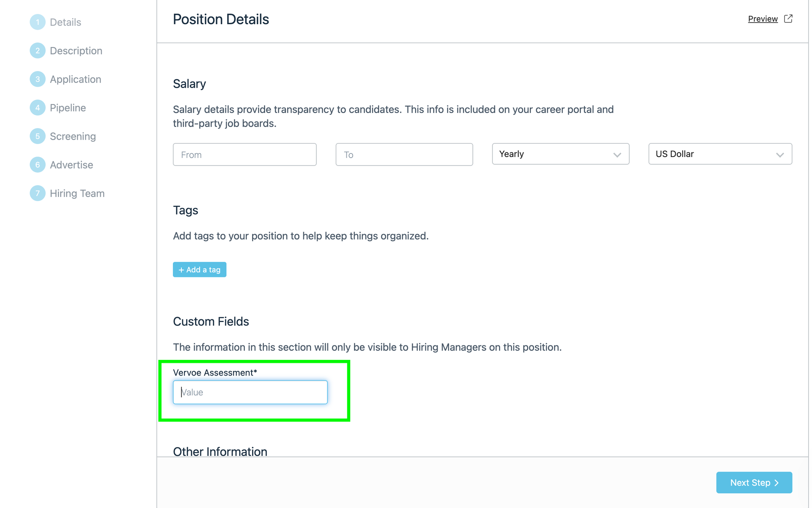Open the US Dollar currency dropdown
Screen dimensions: 812x508
[x=720, y=154]
